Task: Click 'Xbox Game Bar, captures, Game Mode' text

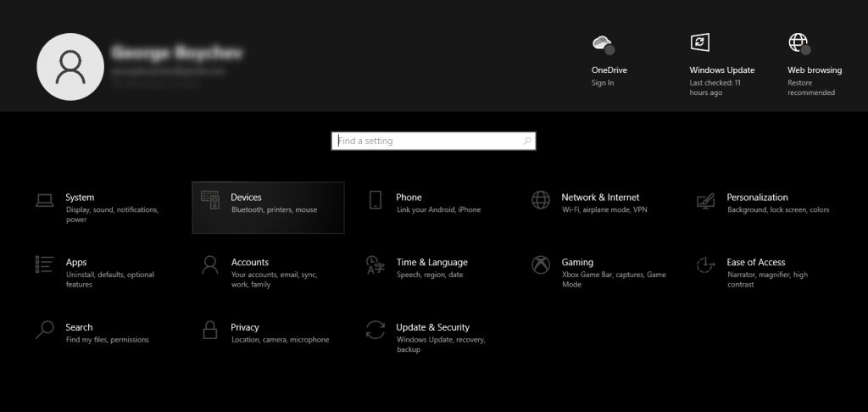Action: pyautogui.click(x=614, y=280)
